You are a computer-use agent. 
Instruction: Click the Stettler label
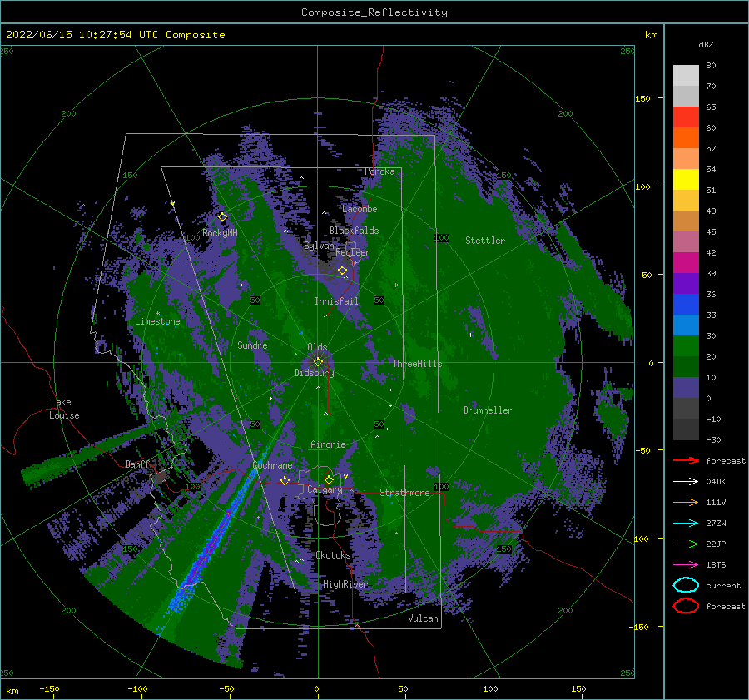click(485, 241)
